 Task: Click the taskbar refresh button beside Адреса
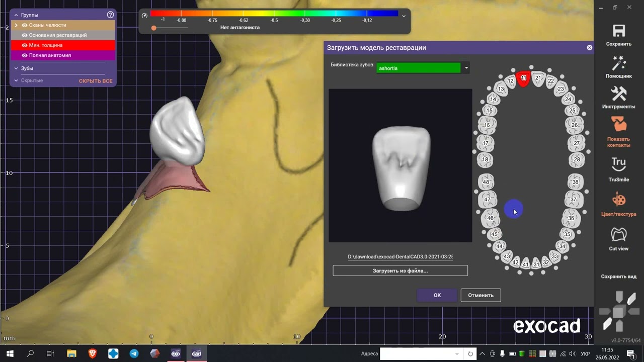pyautogui.click(x=470, y=353)
